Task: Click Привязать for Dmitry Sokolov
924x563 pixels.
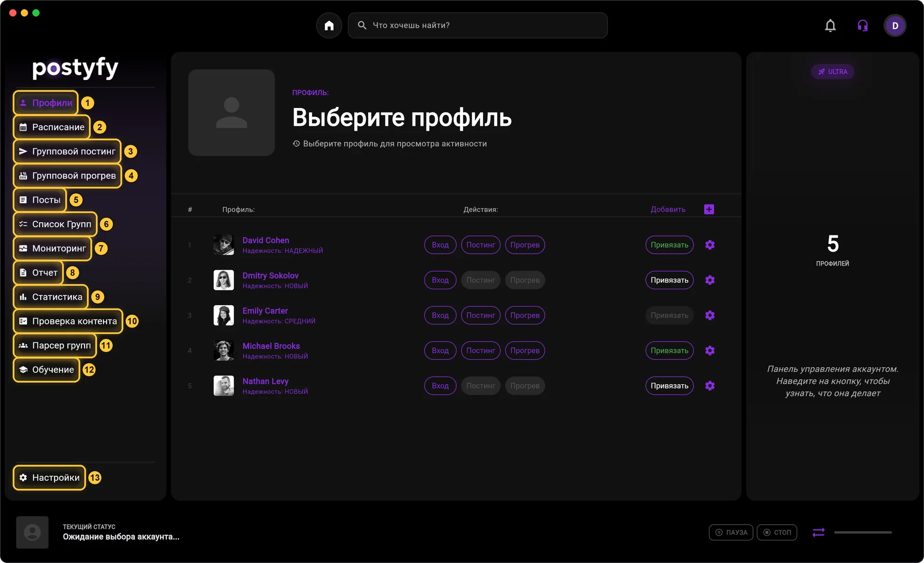Action: (x=669, y=280)
